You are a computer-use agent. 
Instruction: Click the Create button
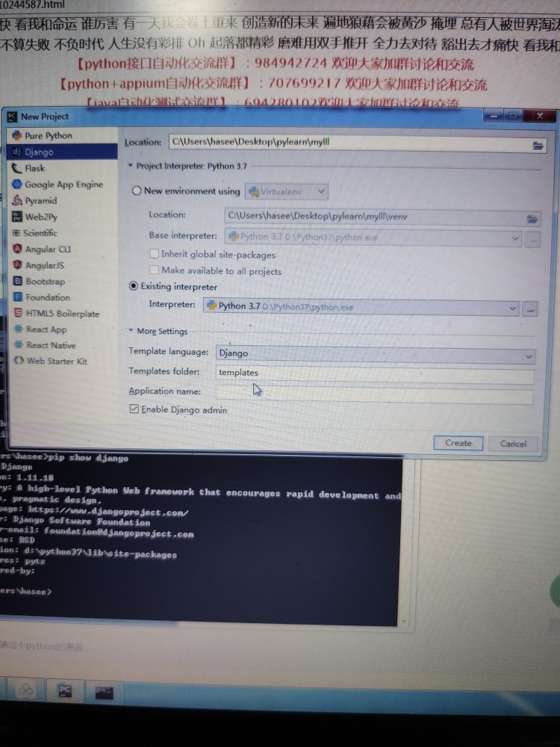click(x=458, y=443)
